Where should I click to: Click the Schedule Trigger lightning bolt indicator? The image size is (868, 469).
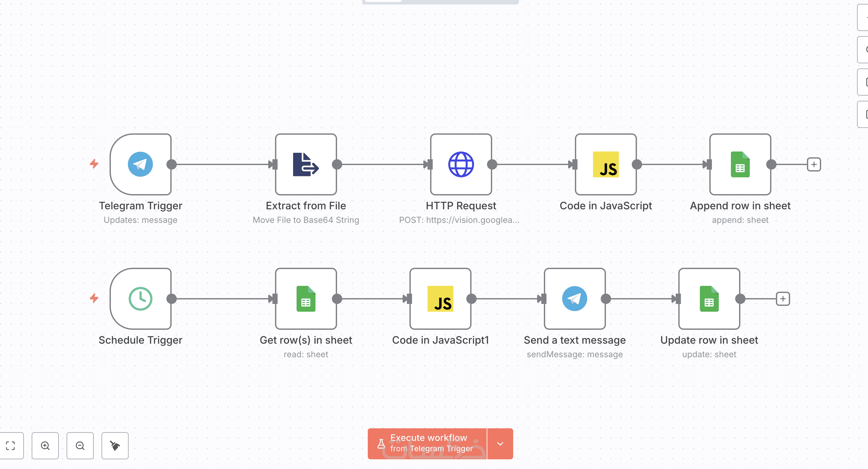(94, 298)
